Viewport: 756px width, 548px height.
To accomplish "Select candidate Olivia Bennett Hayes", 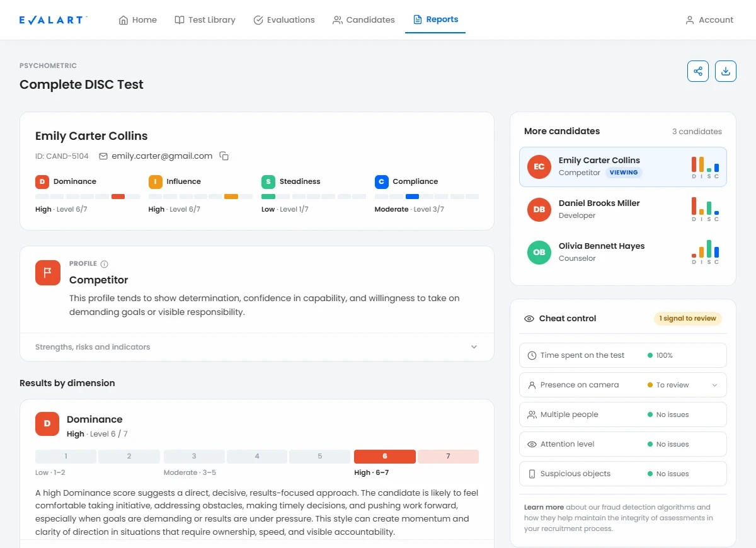I will pos(623,253).
